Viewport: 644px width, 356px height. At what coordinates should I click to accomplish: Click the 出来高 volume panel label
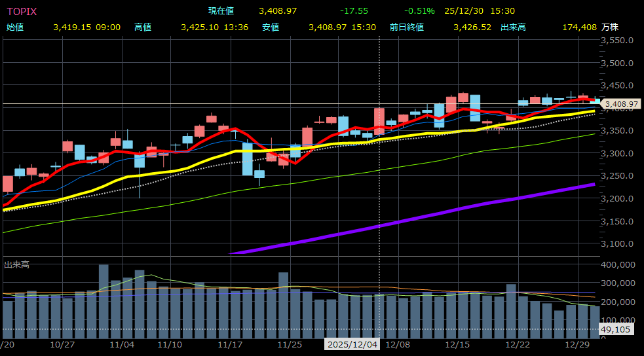pyautogui.click(x=16, y=264)
